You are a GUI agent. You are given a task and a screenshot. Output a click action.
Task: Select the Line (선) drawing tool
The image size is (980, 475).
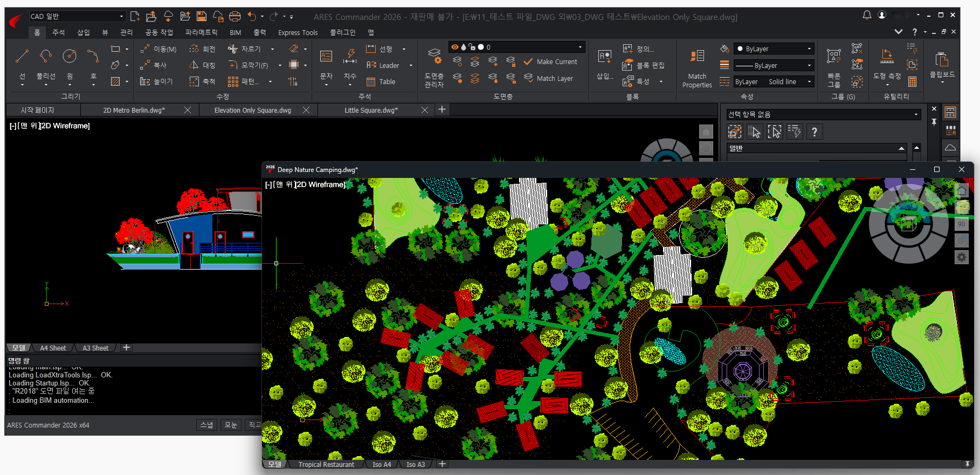coord(22,57)
